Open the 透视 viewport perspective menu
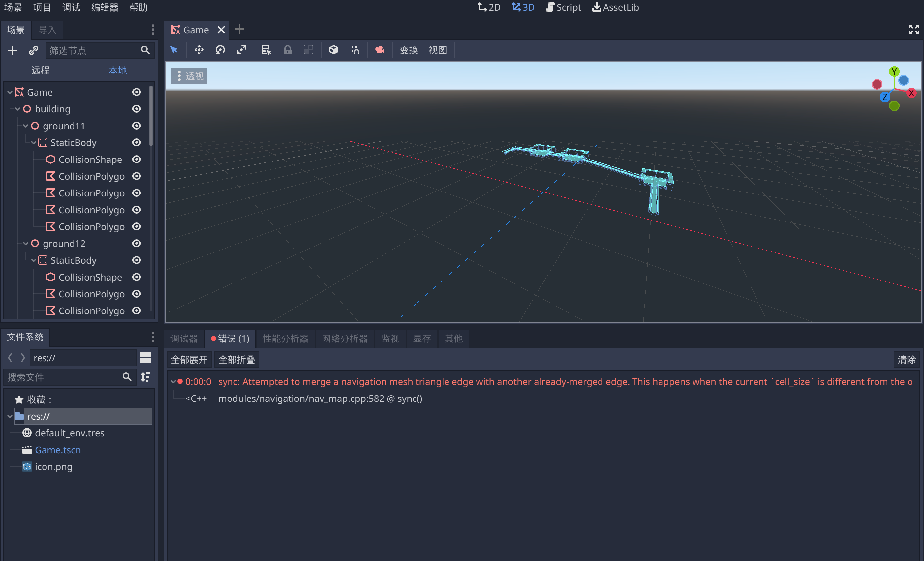Viewport: 924px width, 561px height. (189, 75)
